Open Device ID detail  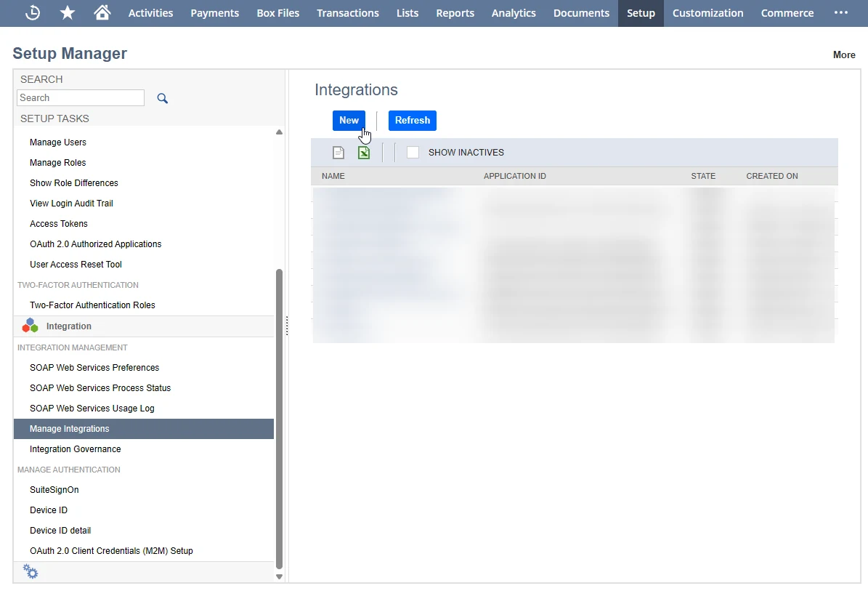tap(60, 531)
